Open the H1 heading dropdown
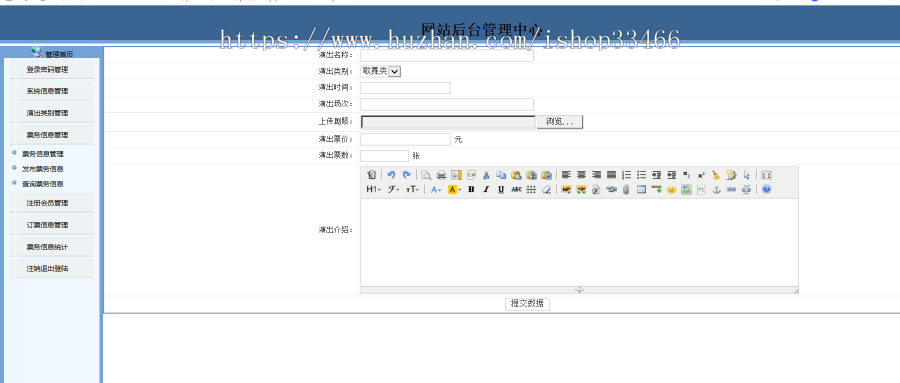This screenshot has width=900, height=383. point(374,189)
